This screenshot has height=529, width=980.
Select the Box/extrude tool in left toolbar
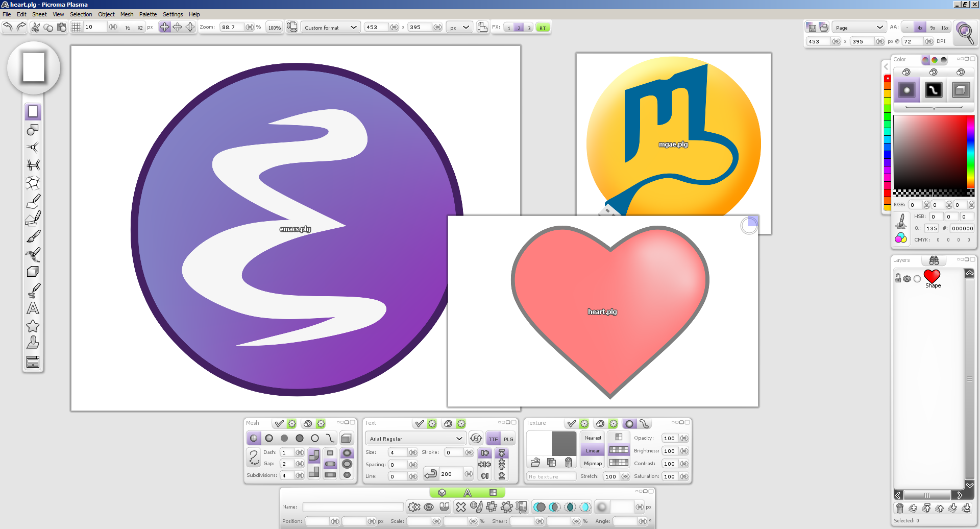click(33, 272)
